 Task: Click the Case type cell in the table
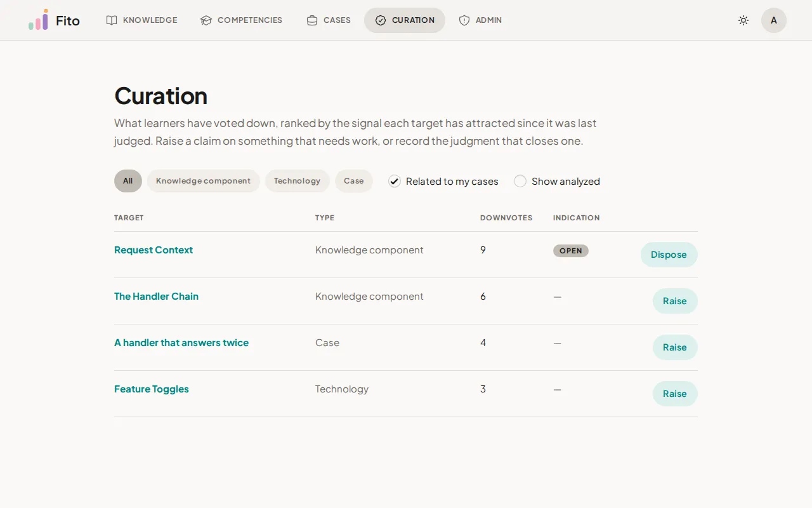(327, 343)
